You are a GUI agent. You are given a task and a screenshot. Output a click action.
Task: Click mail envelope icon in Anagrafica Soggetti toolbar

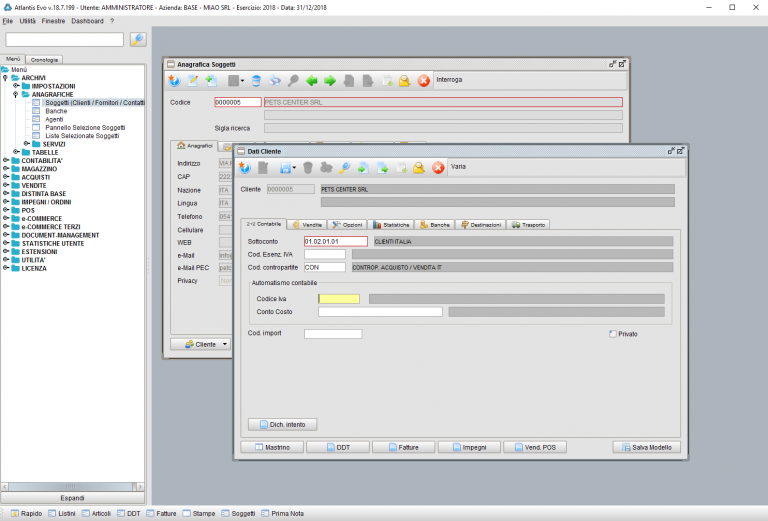(405, 81)
